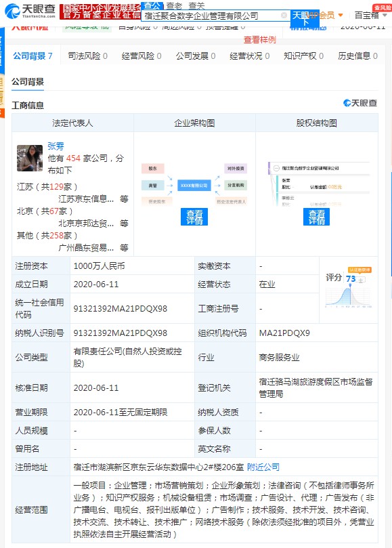Open the 北京京邦达贸... company link
This screenshot has height=548, width=392.
pyautogui.click(x=86, y=224)
